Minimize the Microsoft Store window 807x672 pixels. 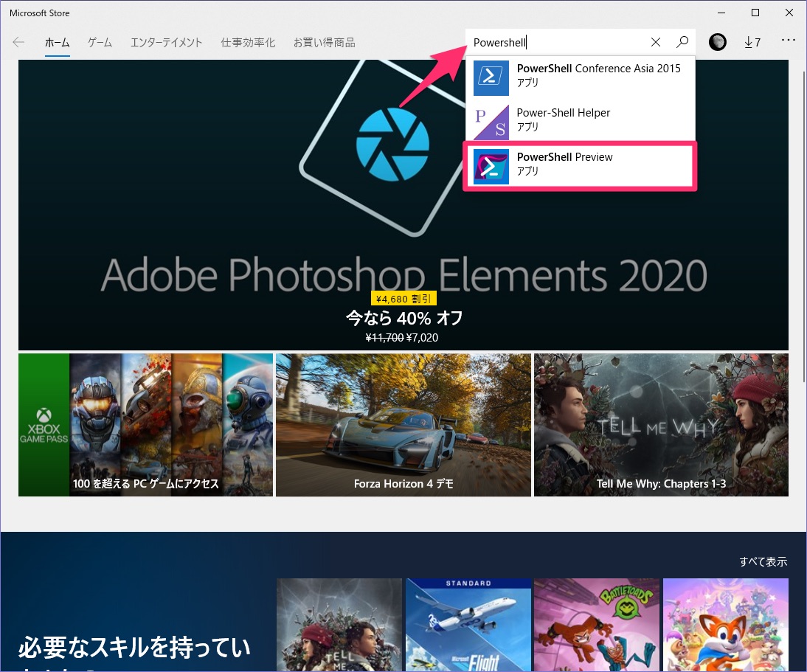coord(721,13)
